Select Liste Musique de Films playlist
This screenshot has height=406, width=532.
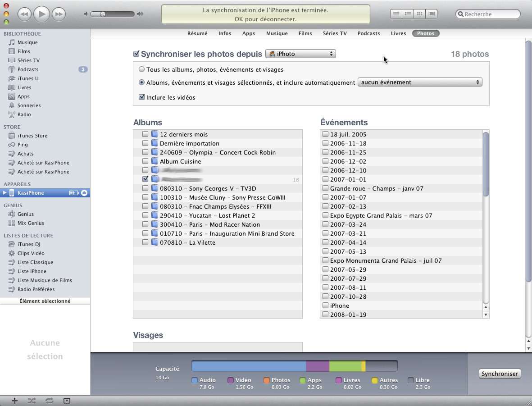pyautogui.click(x=45, y=280)
